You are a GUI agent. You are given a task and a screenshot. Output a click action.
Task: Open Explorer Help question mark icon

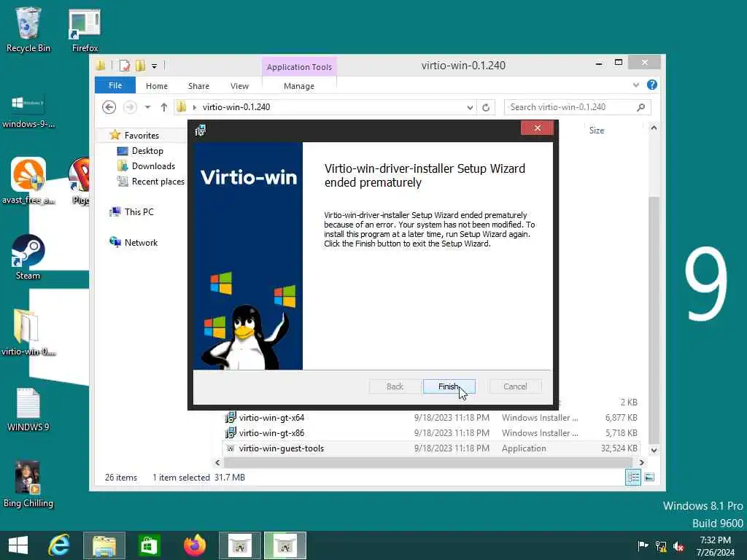(651, 85)
